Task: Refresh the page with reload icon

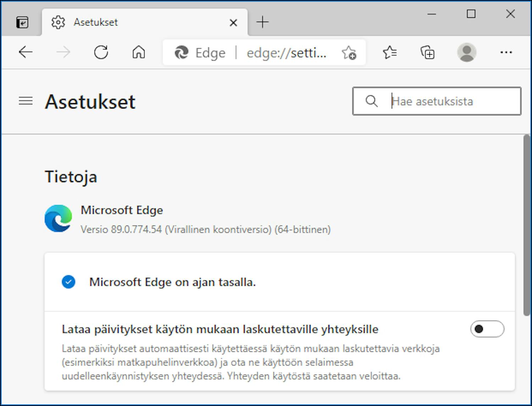Action: tap(101, 52)
